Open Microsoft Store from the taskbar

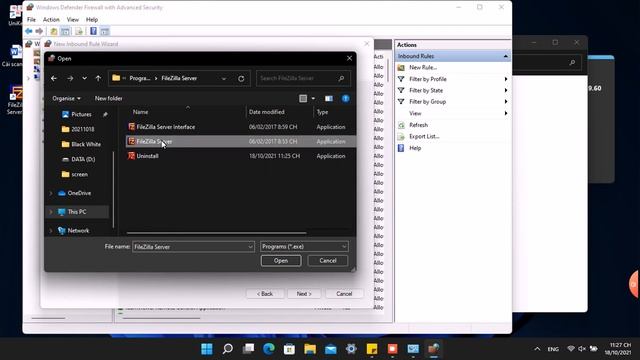pos(289,349)
